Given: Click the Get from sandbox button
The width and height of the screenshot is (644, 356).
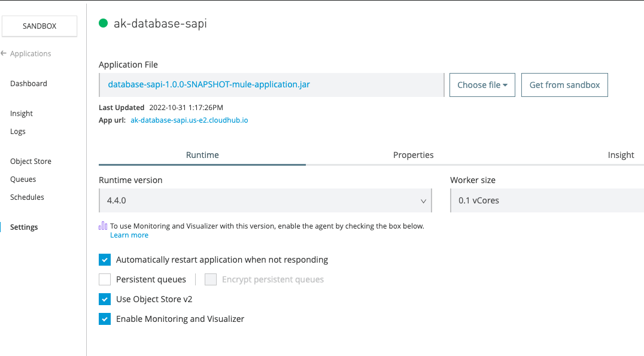Looking at the screenshot, I should pyautogui.click(x=564, y=85).
